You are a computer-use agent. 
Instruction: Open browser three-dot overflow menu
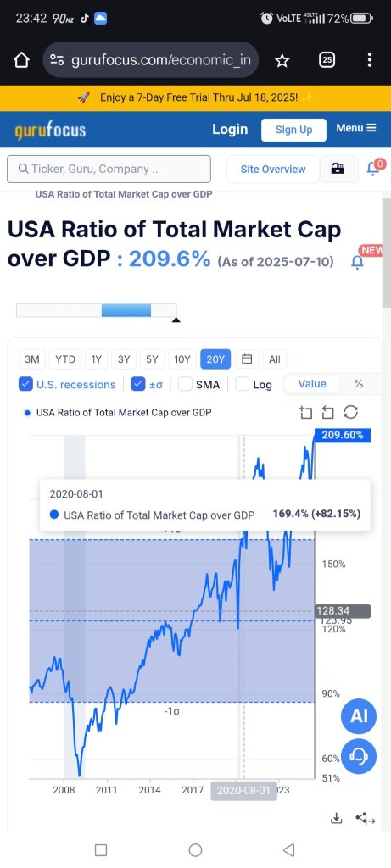[x=370, y=60]
